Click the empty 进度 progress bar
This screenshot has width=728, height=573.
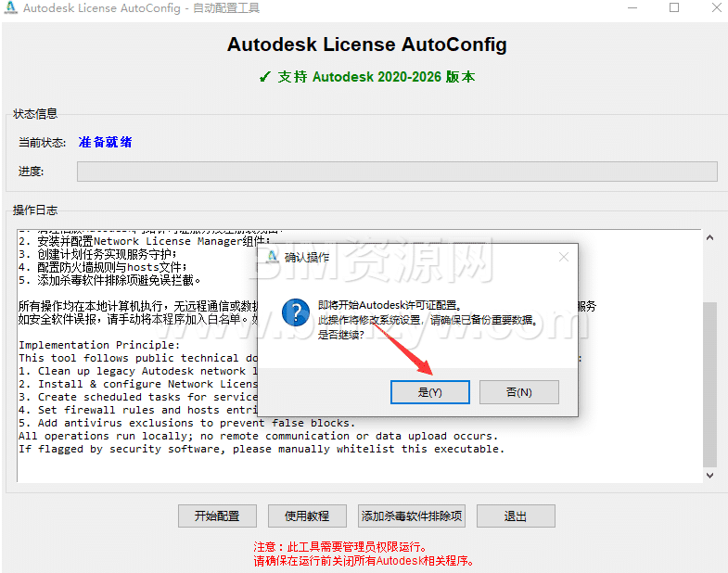[x=396, y=172]
